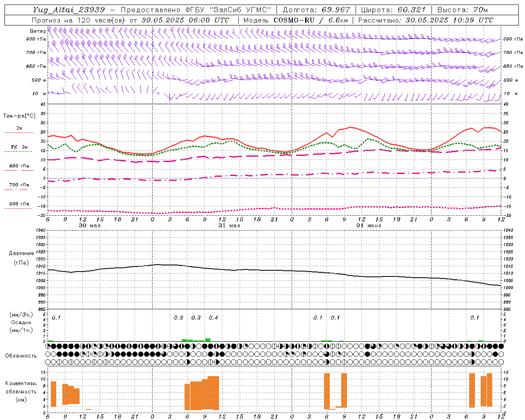Select the text Предоставлено ФГБУ "ЗапСиб УГМС"
Viewport: 525px width, 420px height.
point(196,10)
